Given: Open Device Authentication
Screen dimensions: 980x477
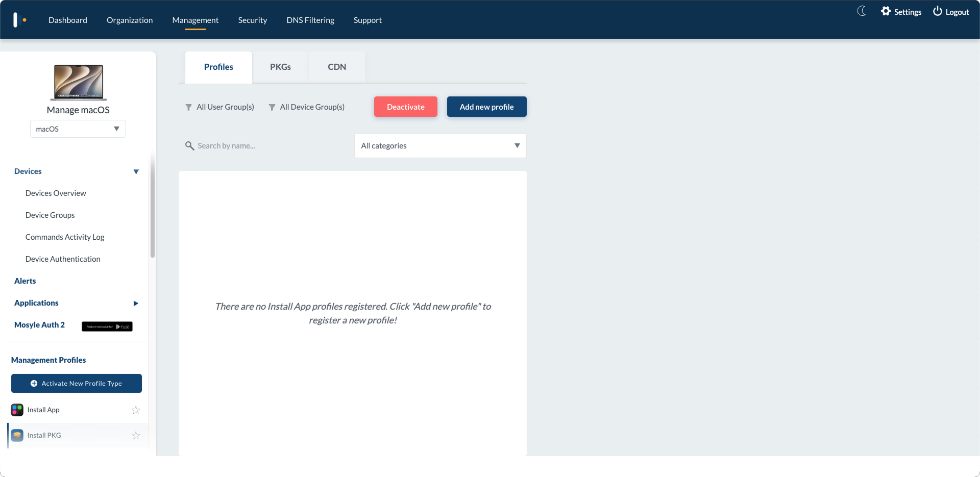Looking at the screenshot, I should [x=63, y=259].
